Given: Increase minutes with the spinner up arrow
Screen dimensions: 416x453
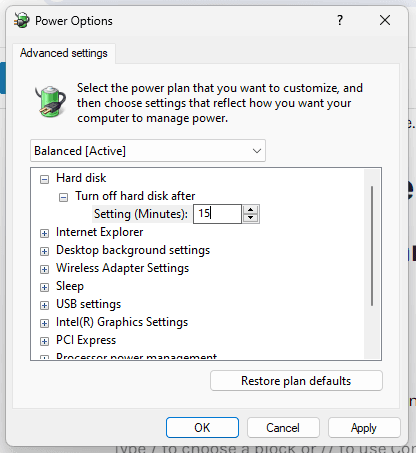Looking at the screenshot, I should (x=251, y=210).
